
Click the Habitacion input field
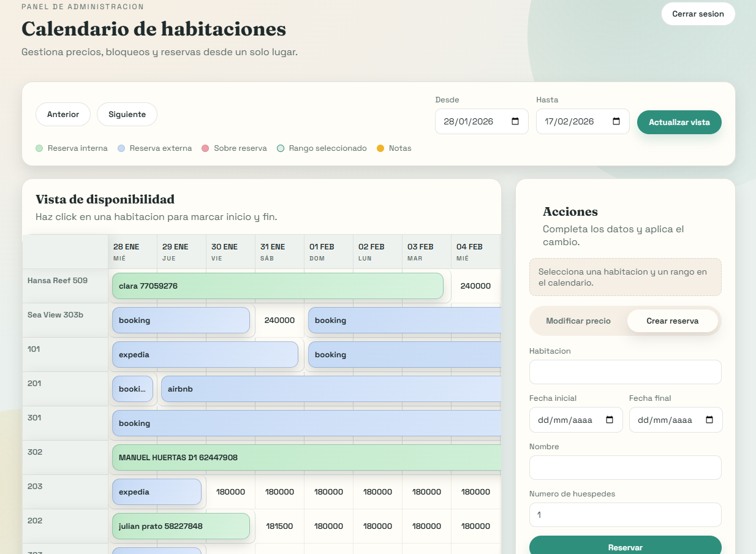pos(625,372)
